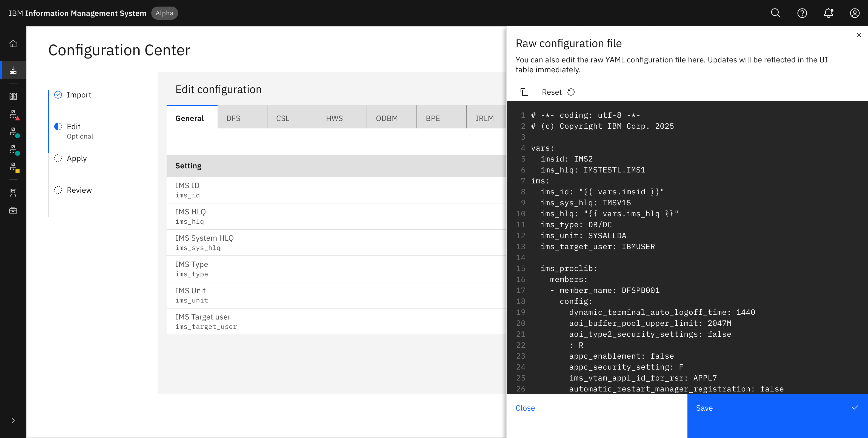This screenshot has height=438, width=868.
Task: Click the Apply step dashed circle icon
Action: coord(58,158)
